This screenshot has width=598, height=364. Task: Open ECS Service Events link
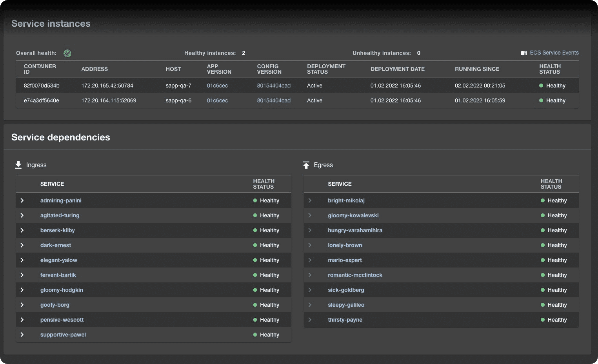point(554,53)
